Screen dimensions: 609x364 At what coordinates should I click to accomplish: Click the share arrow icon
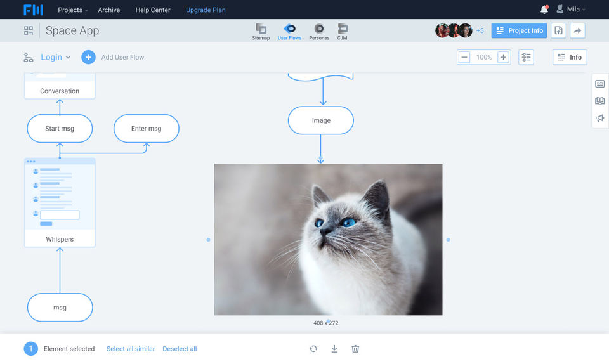577,30
